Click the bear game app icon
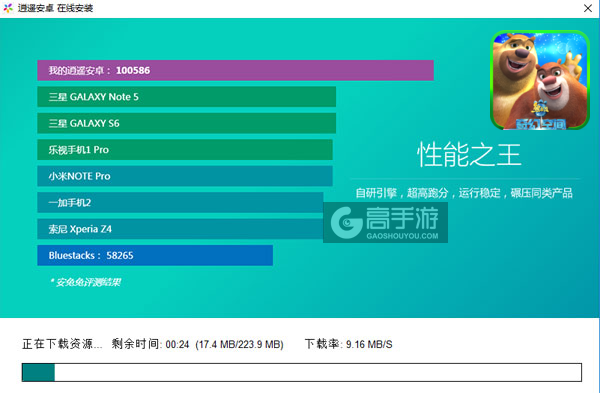 (x=540, y=80)
